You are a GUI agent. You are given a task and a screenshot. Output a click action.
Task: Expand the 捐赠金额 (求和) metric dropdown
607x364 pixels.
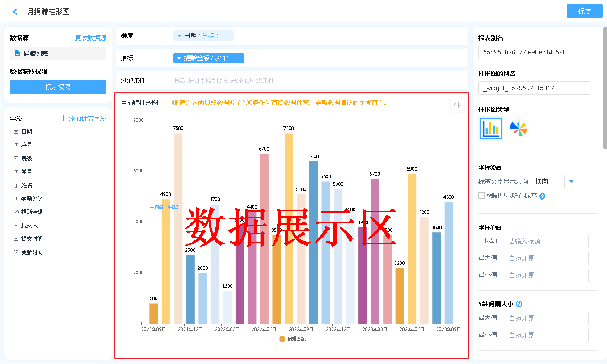[x=179, y=58]
